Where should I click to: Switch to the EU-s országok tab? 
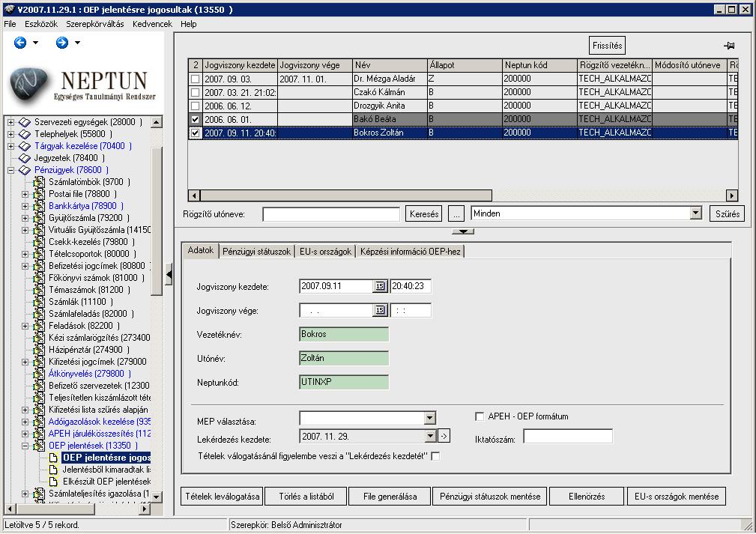pos(325,252)
